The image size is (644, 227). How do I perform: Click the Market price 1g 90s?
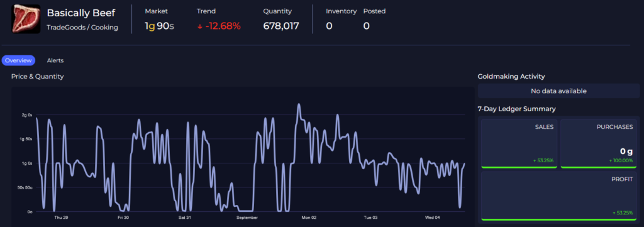(x=159, y=26)
